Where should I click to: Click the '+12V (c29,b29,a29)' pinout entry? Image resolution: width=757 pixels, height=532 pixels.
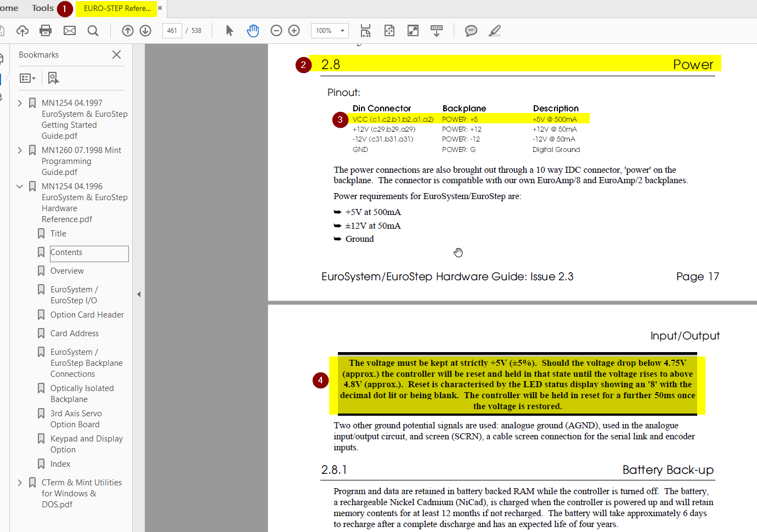click(x=384, y=129)
